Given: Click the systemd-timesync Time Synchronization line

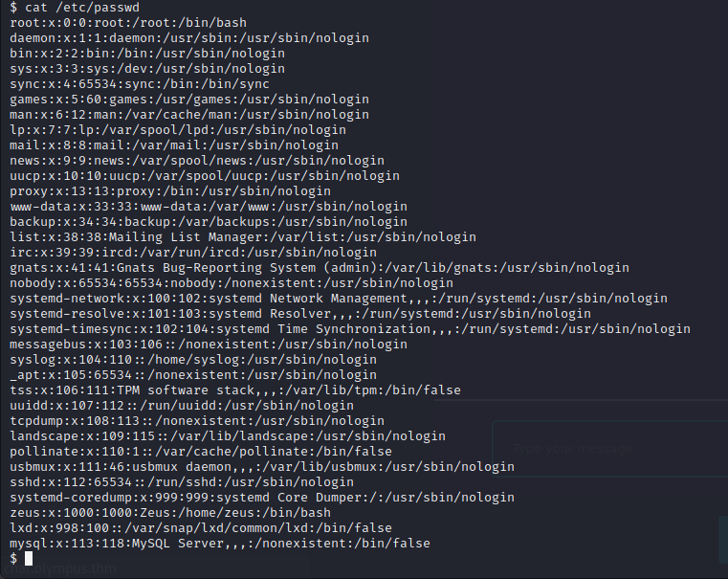Looking at the screenshot, I should [x=350, y=328].
